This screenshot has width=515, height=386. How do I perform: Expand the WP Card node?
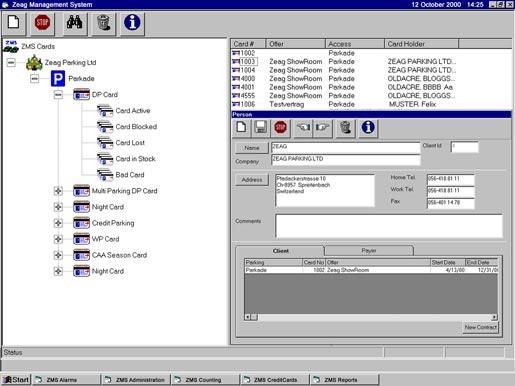(58, 239)
